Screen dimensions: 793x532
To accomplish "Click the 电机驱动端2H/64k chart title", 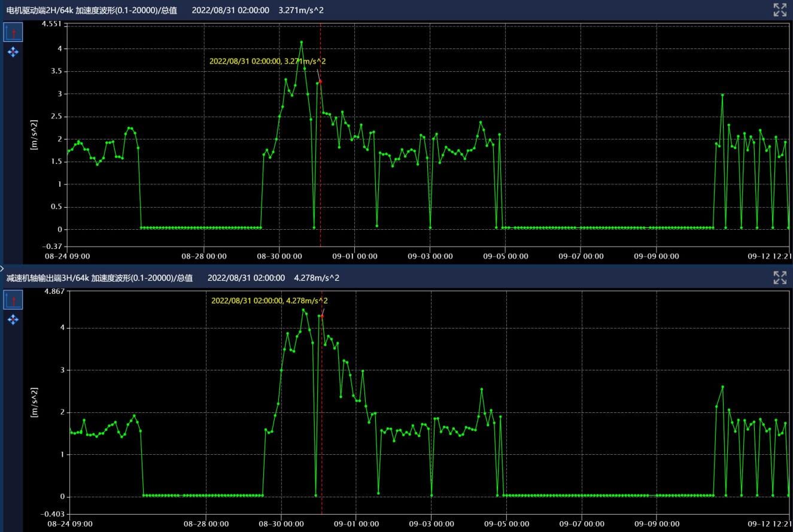I will pos(91,10).
